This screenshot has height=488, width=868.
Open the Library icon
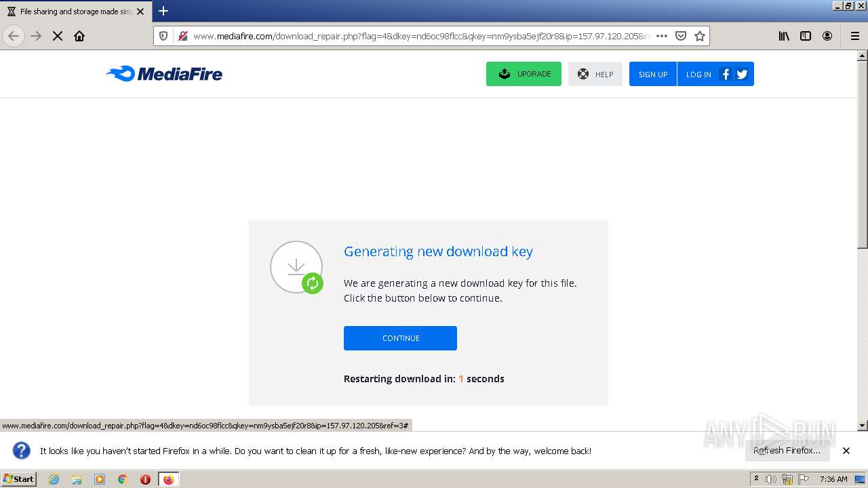[784, 36]
